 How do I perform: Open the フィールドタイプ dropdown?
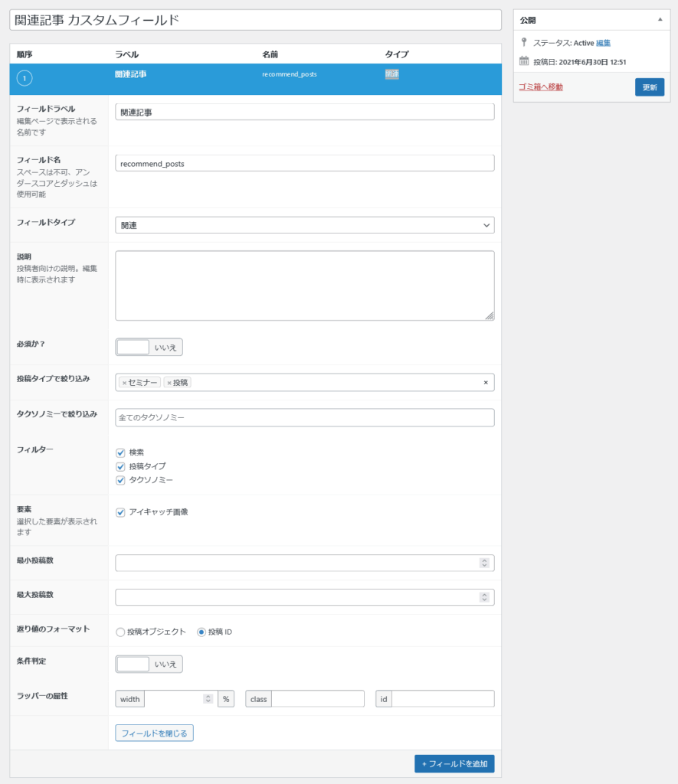303,225
